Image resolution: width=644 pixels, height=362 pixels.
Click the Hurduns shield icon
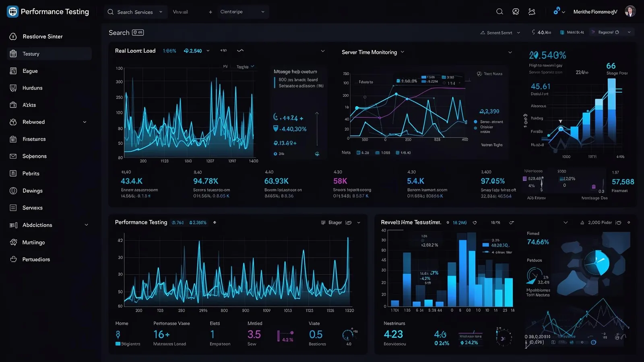pyautogui.click(x=13, y=88)
